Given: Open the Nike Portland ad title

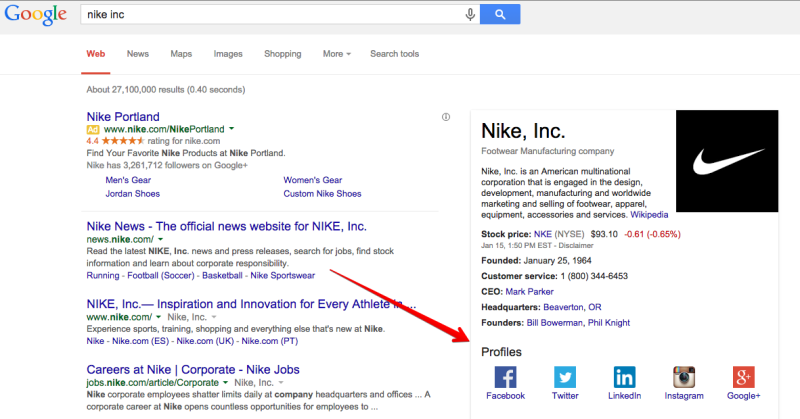Looking at the screenshot, I should coord(123,116).
